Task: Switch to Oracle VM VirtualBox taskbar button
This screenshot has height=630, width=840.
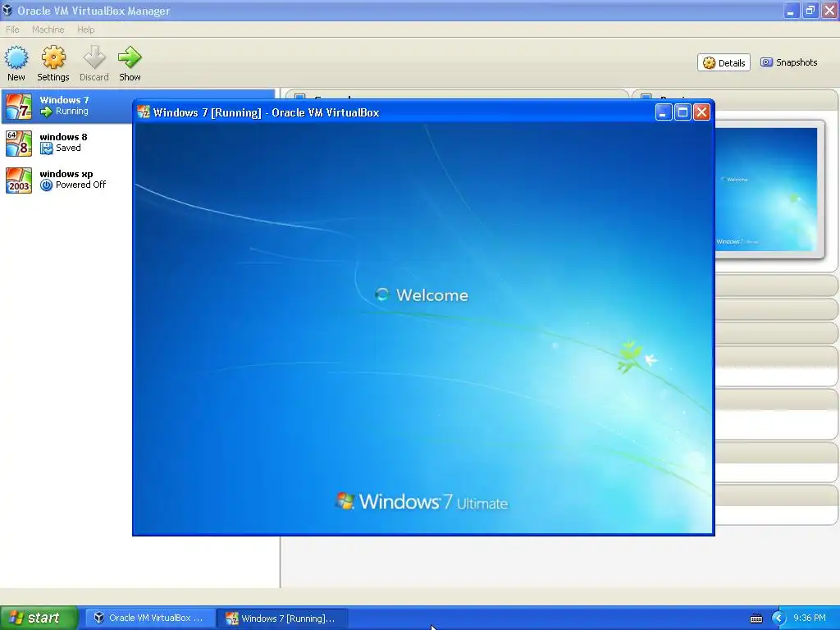Action: tap(150, 619)
